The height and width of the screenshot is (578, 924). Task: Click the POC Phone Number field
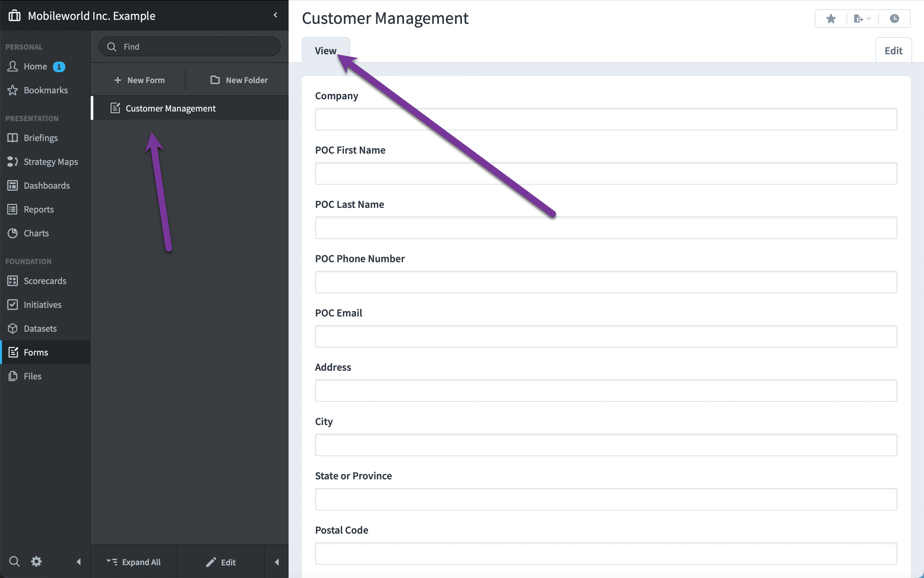coord(606,282)
